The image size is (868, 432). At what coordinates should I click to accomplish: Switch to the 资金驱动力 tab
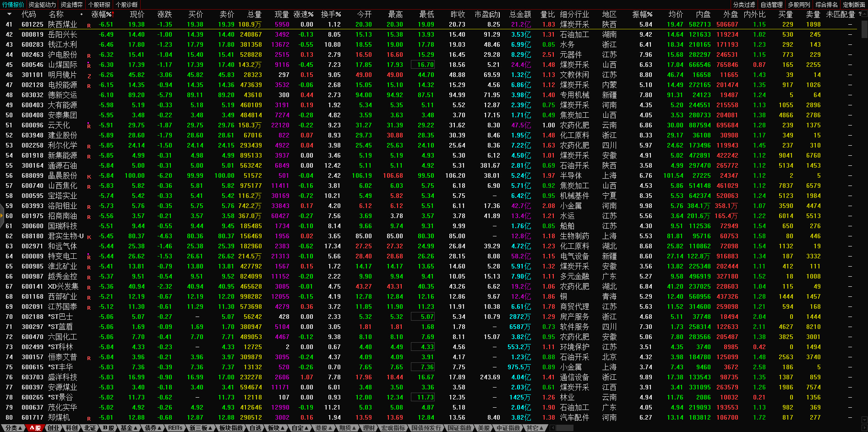[42, 5]
